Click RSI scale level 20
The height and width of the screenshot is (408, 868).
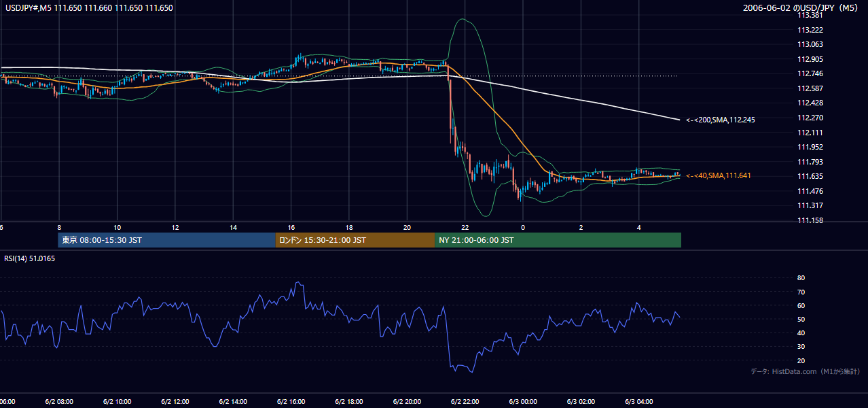point(801,360)
